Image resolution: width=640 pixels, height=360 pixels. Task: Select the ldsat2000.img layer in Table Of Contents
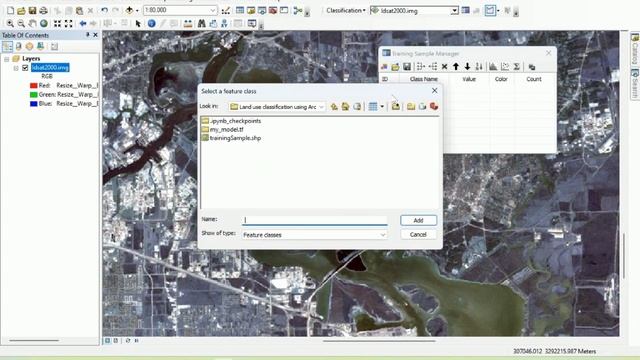(50, 68)
